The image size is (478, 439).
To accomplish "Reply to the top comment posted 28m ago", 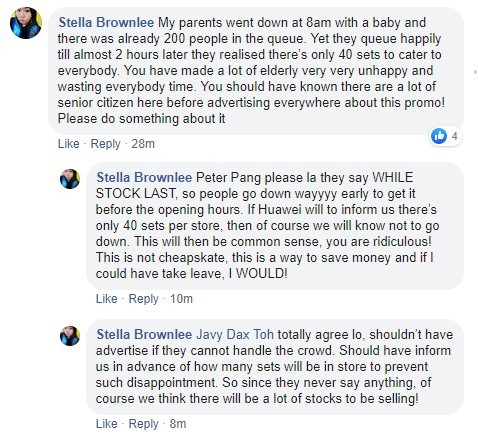I will [x=106, y=144].
